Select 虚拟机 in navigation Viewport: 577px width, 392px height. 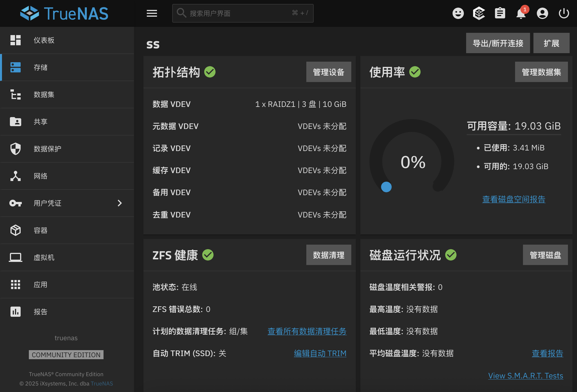pos(44,257)
